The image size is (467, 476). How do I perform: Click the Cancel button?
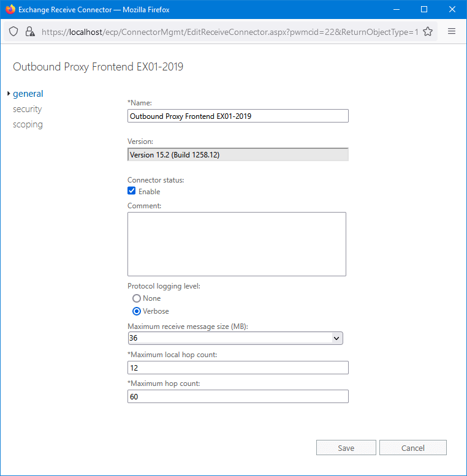[412, 448]
